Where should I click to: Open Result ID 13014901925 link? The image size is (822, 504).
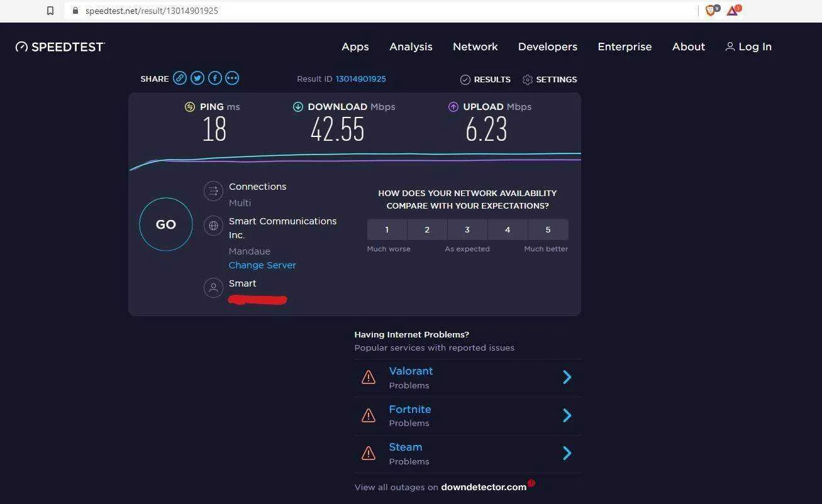[361, 79]
